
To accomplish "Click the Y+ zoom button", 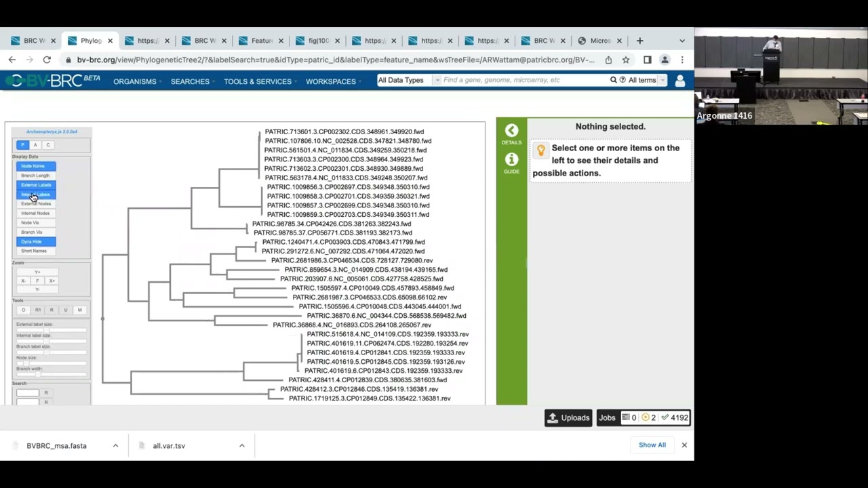I will (37, 272).
